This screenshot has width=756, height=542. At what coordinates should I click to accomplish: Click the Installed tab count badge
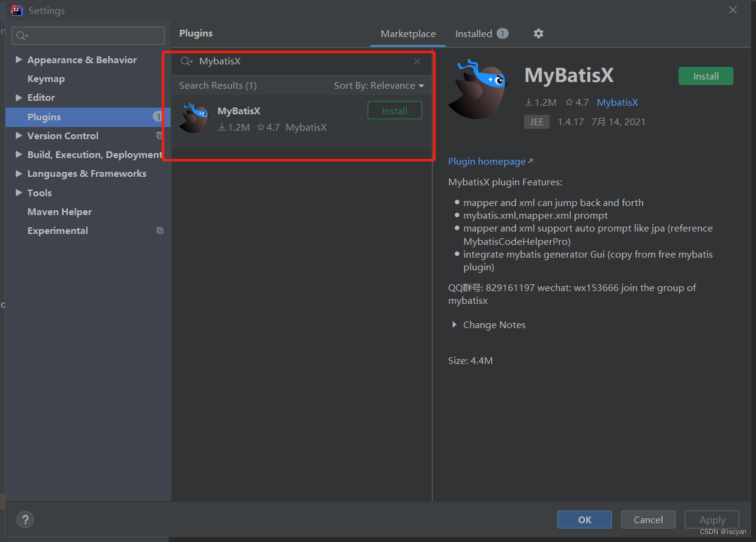502,33
